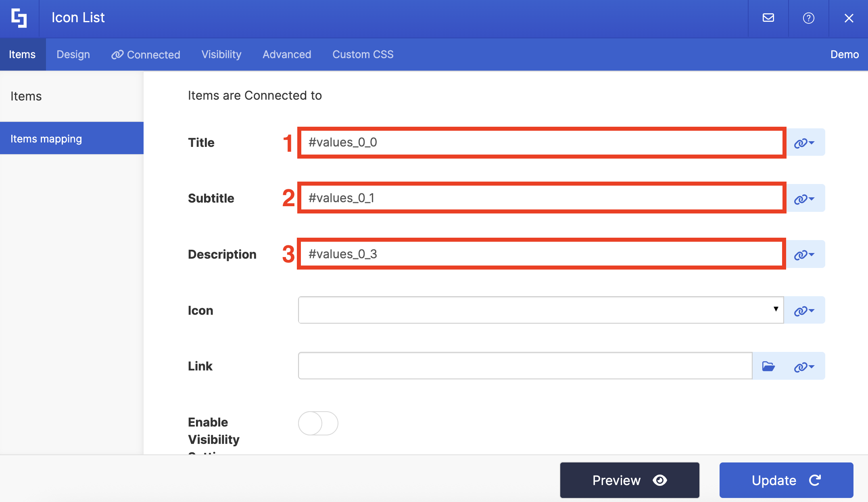This screenshot has width=868, height=502.
Task: Toggle the Enable Visibility switch
Action: coord(318,423)
